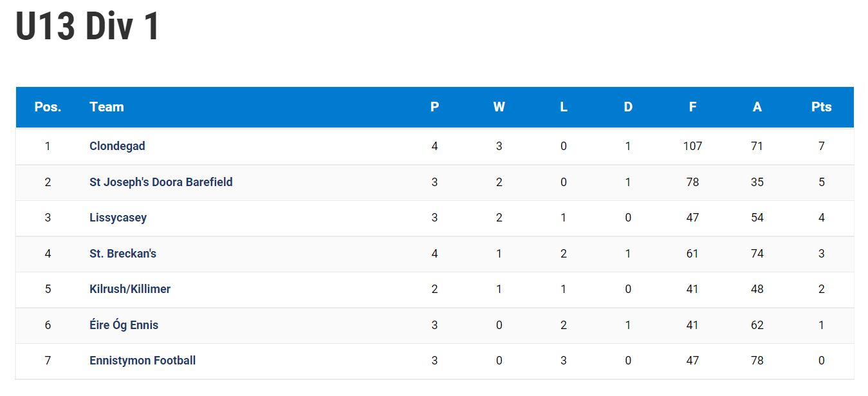
Task: Click the L (losses) column header
Action: [564, 107]
